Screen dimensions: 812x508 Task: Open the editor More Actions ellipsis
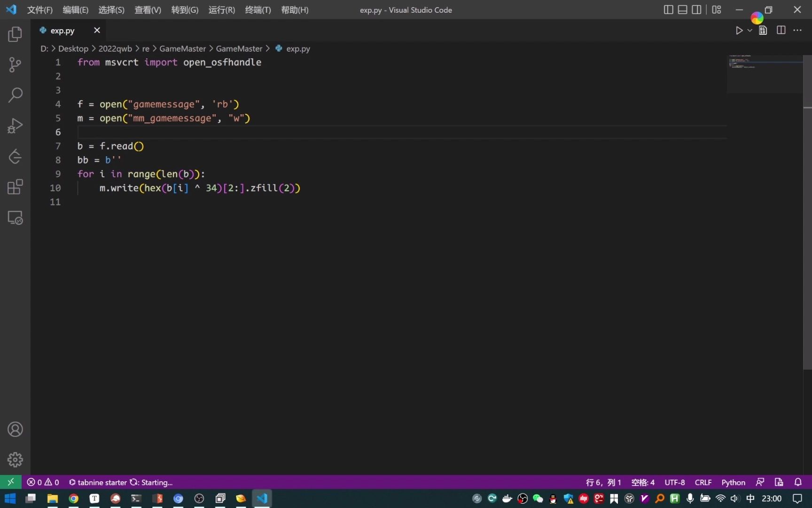(797, 31)
